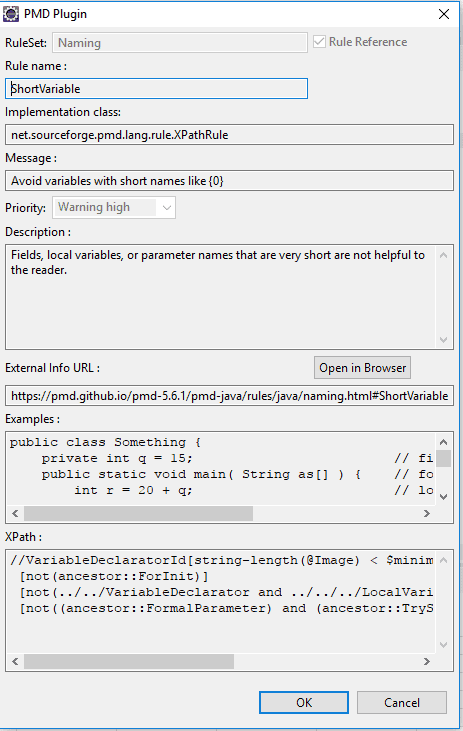Cancel the rule dialog
Image resolution: width=463 pixels, height=731 pixels.
click(402, 703)
